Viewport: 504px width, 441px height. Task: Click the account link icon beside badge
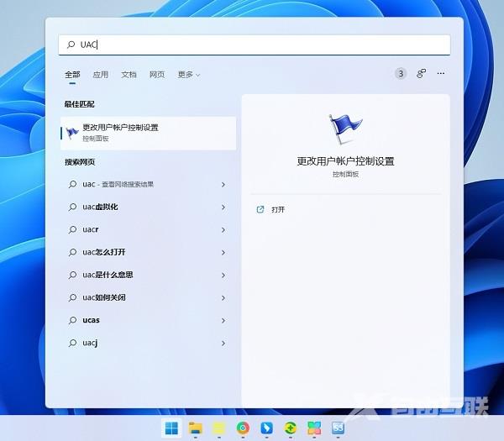[421, 74]
